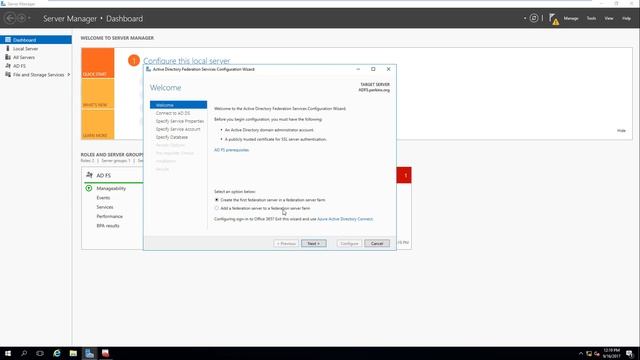Screen dimensions: 640x360
Task: Hide the welcome tile
Action: (621, 131)
